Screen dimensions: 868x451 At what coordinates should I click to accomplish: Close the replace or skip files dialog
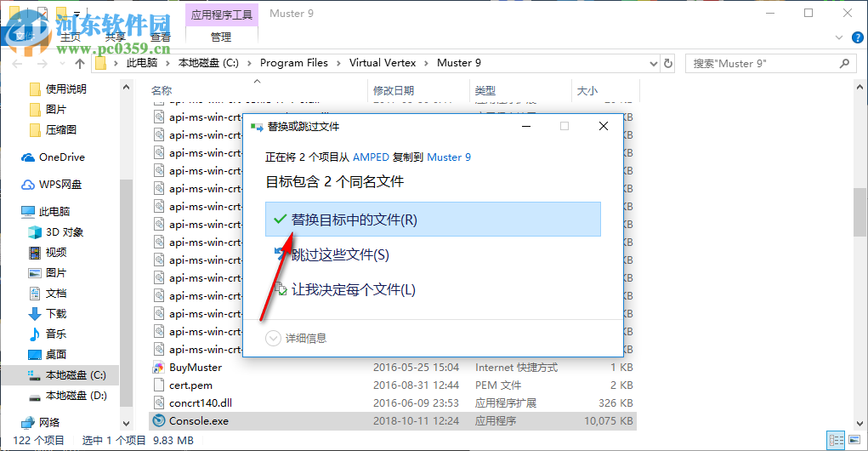tap(604, 126)
